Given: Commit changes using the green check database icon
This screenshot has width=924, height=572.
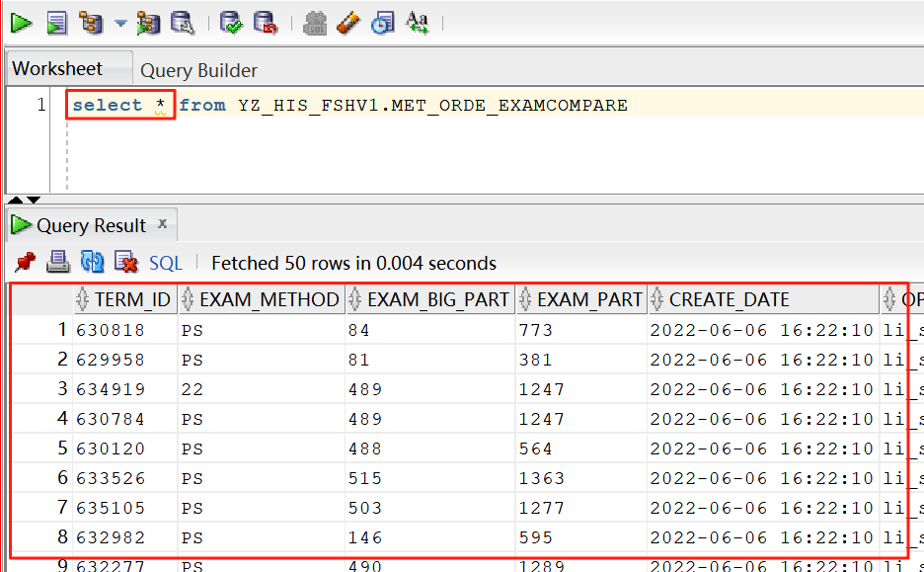Looking at the screenshot, I should tap(231, 22).
